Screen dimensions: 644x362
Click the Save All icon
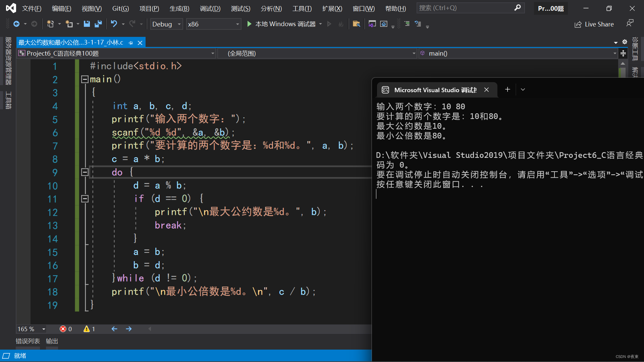pos(98,24)
